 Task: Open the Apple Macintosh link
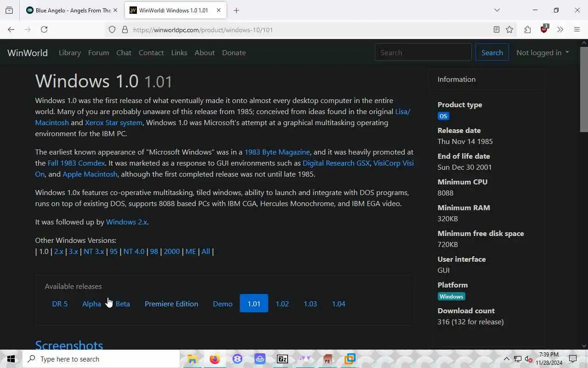[x=90, y=174]
